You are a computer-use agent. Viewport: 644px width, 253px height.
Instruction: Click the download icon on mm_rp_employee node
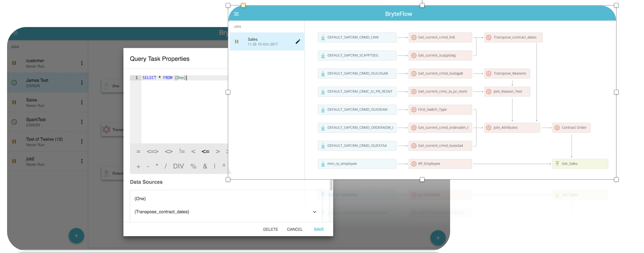coord(323,164)
